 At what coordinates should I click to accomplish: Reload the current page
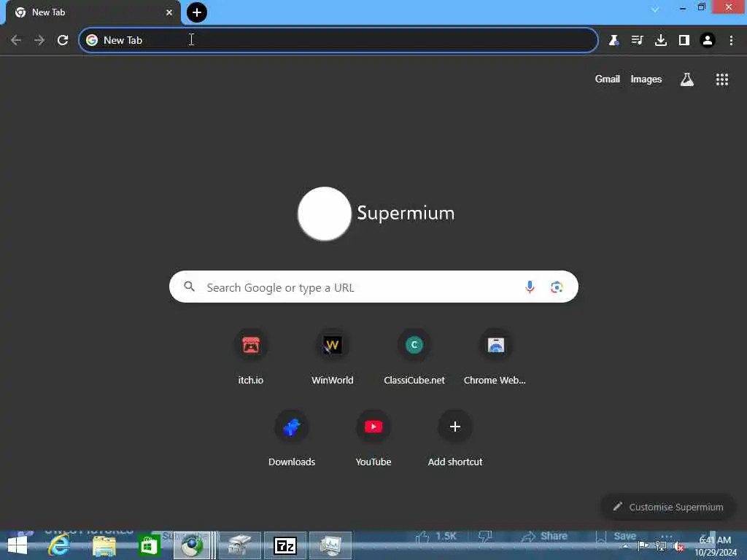pyautogui.click(x=63, y=40)
